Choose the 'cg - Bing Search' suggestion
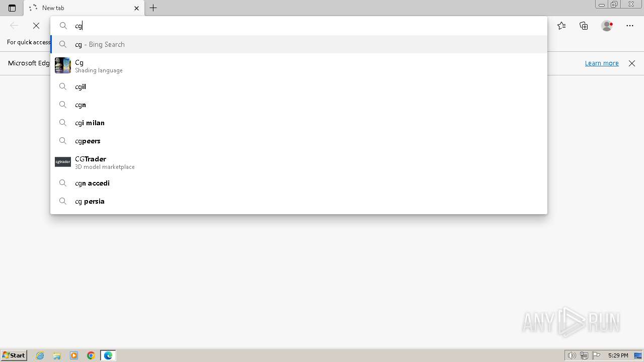Image resolution: width=644 pixels, height=362 pixels. (x=299, y=44)
